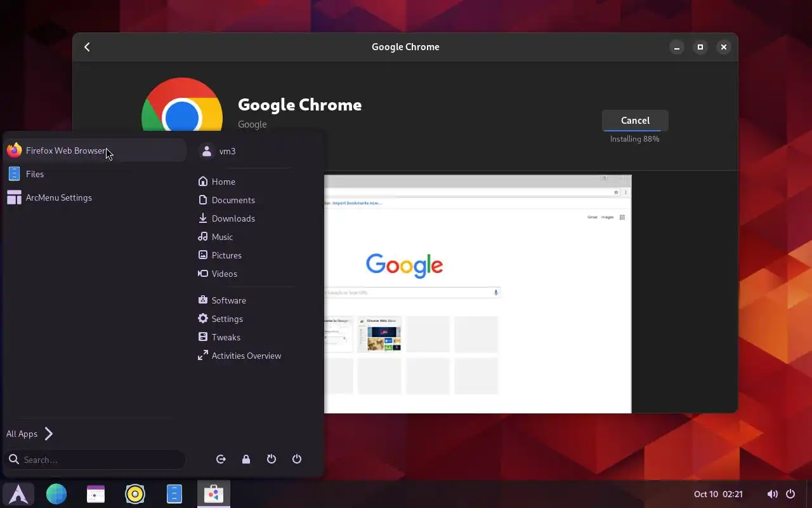Open Firefox Web Browser from ArcMenu
Image resolution: width=812 pixels, height=508 pixels.
(x=95, y=150)
